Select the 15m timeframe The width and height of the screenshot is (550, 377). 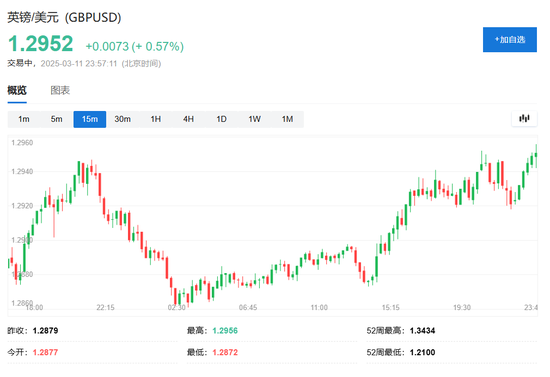pyautogui.click(x=90, y=119)
